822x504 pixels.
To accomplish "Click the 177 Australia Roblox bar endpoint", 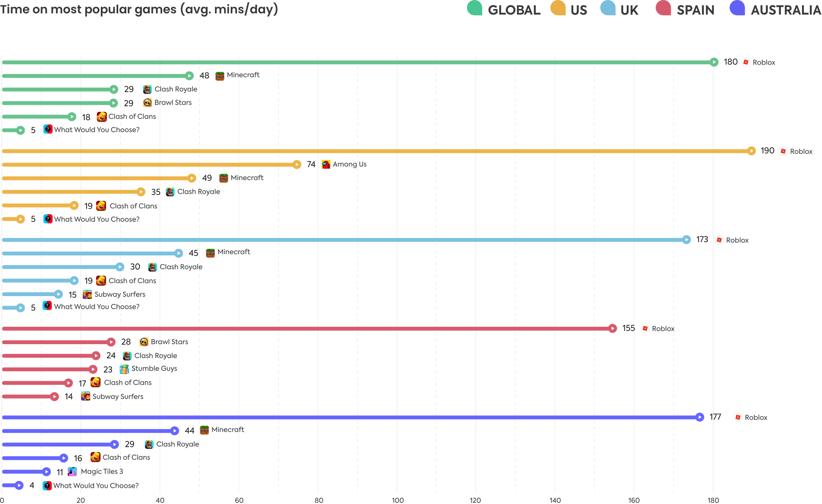I will (x=700, y=417).
